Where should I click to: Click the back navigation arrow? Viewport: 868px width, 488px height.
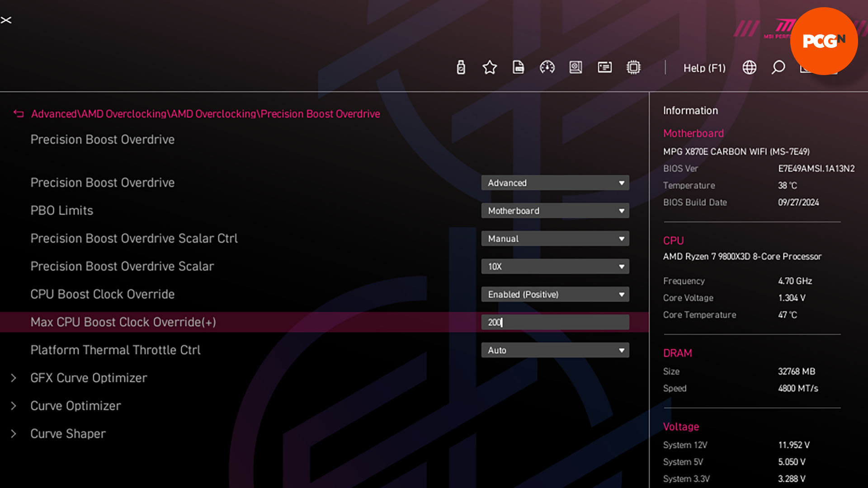18,113
